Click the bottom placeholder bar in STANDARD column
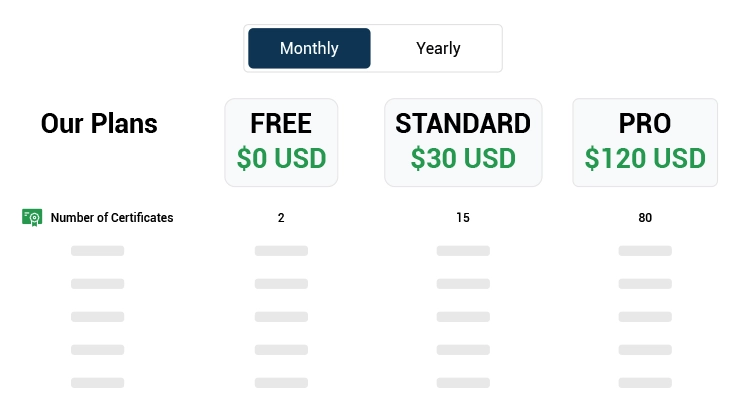This screenshot has height=415, width=739. click(x=463, y=382)
